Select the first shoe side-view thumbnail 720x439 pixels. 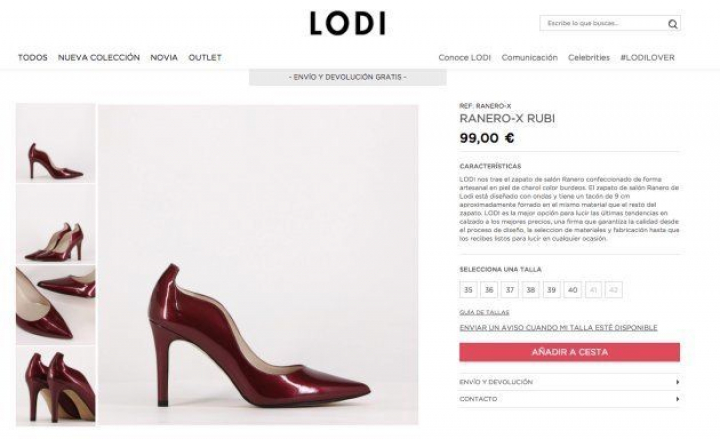coord(56,143)
